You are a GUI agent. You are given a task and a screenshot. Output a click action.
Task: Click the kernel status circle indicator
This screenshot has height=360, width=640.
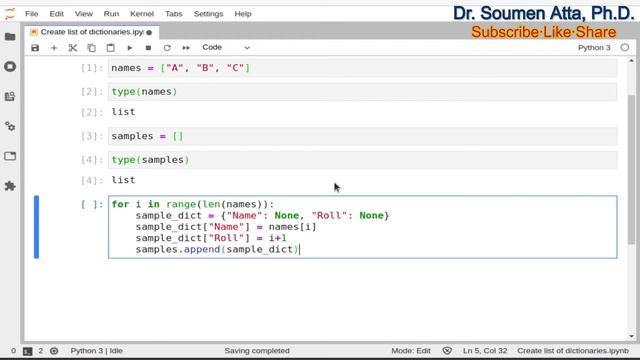pos(624,48)
